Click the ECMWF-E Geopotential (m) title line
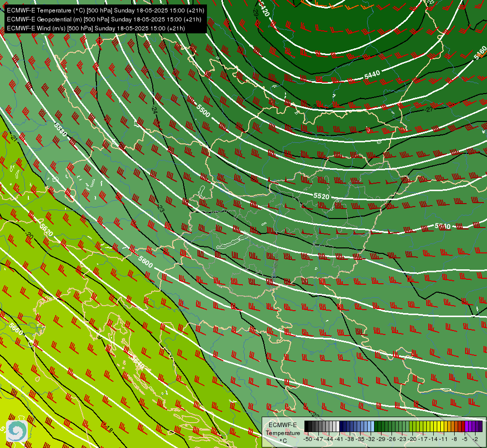The height and width of the screenshot is (448, 487). (x=104, y=19)
